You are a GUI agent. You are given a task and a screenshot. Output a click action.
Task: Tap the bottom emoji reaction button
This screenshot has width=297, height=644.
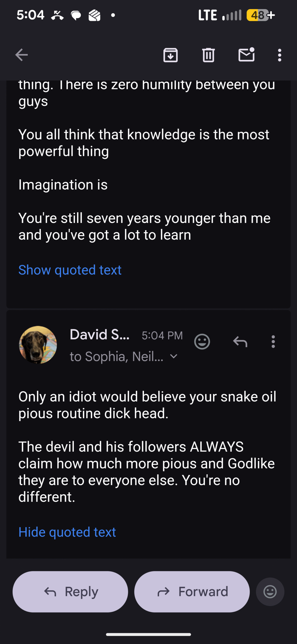pos(270,592)
